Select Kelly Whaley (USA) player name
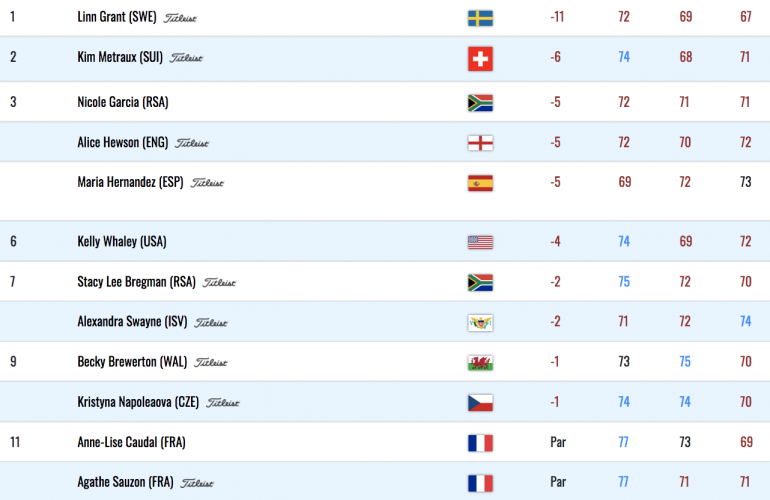The image size is (770, 500). pos(122,242)
